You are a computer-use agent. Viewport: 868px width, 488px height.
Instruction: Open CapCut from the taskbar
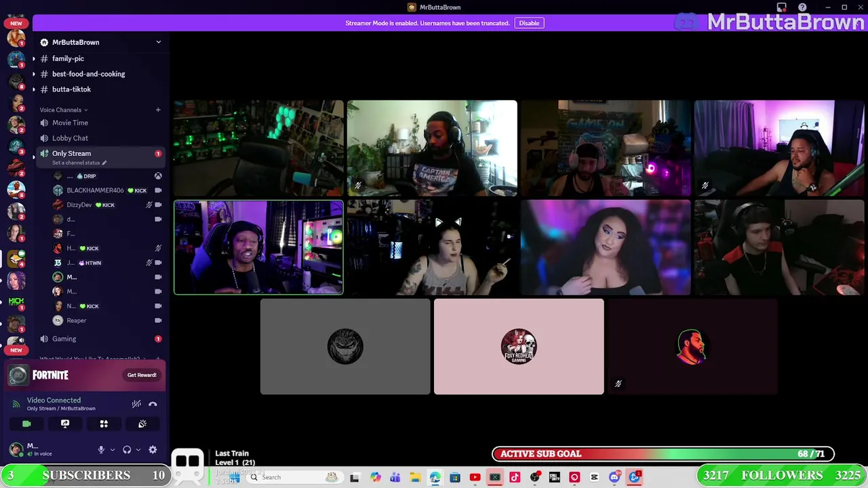(595, 477)
